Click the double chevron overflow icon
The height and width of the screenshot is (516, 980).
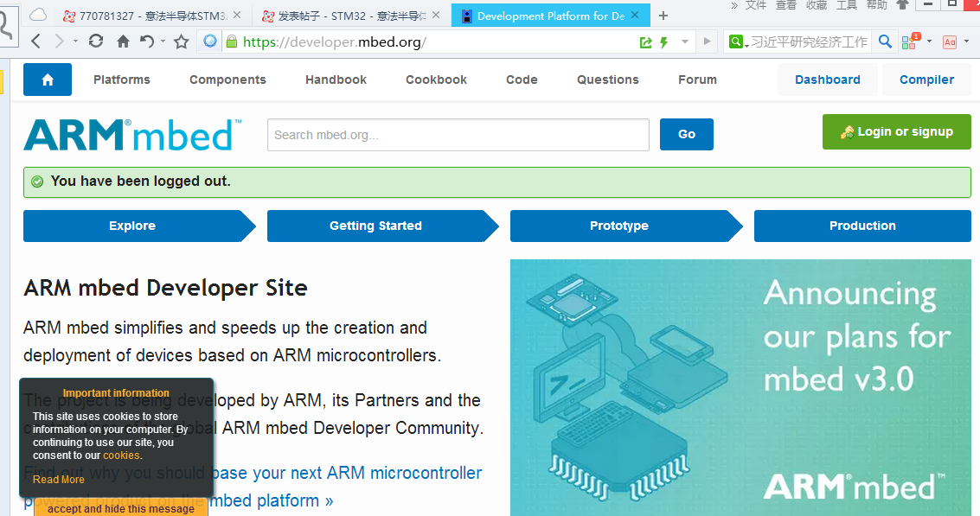[x=735, y=5]
